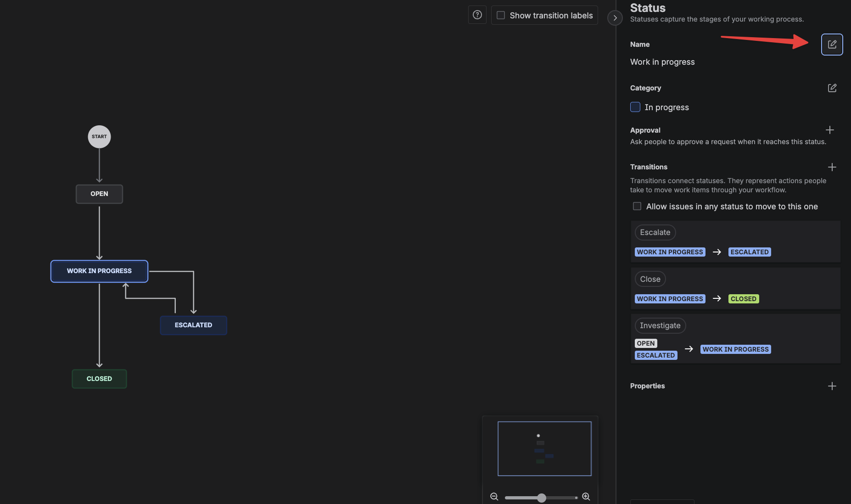Click the edit icon next to Name
Viewport: 851px width, 504px height.
point(832,45)
